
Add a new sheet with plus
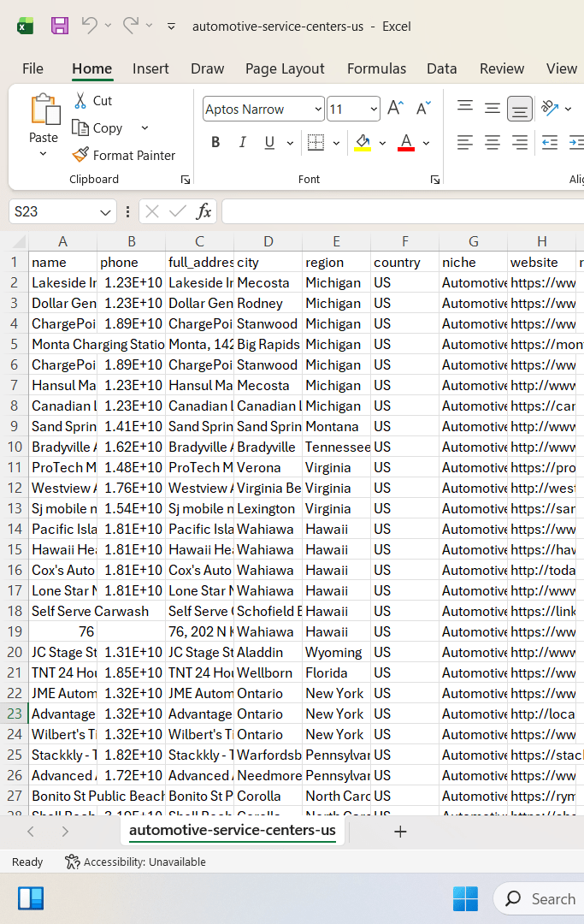[400, 832]
